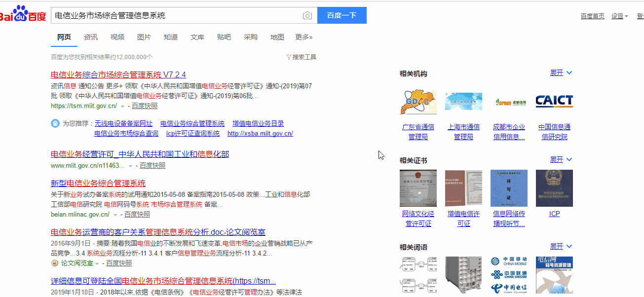Viewport: 644px width, 297px height.
Task: Open 电信业务综合管理系统 suggestion
Action: point(192,123)
